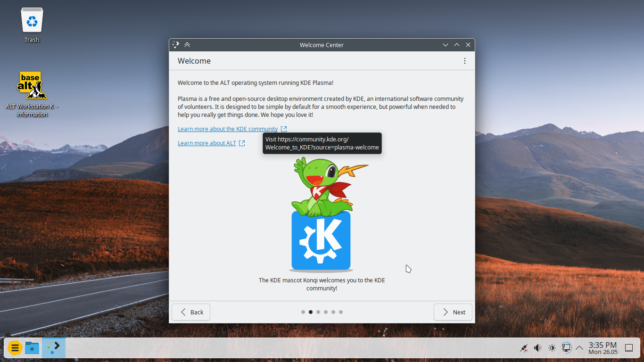Open the Trash desktop icon
This screenshot has width=644, height=362.
[32, 25]
